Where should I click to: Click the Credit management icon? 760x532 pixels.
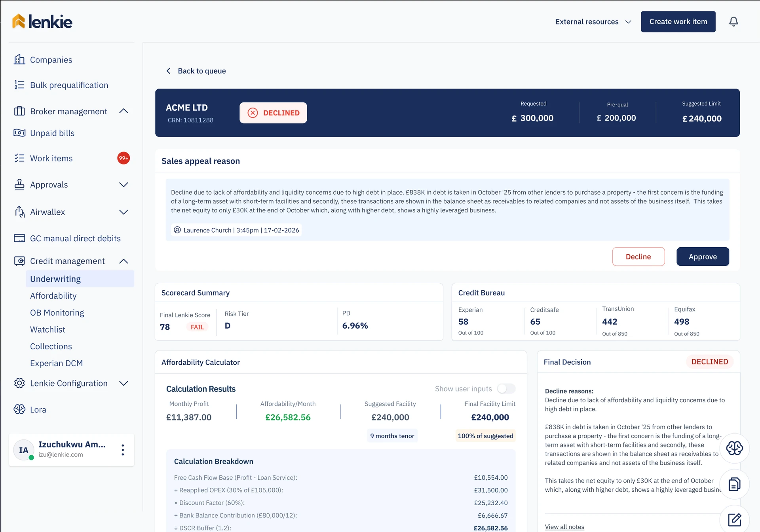[19, 261]
